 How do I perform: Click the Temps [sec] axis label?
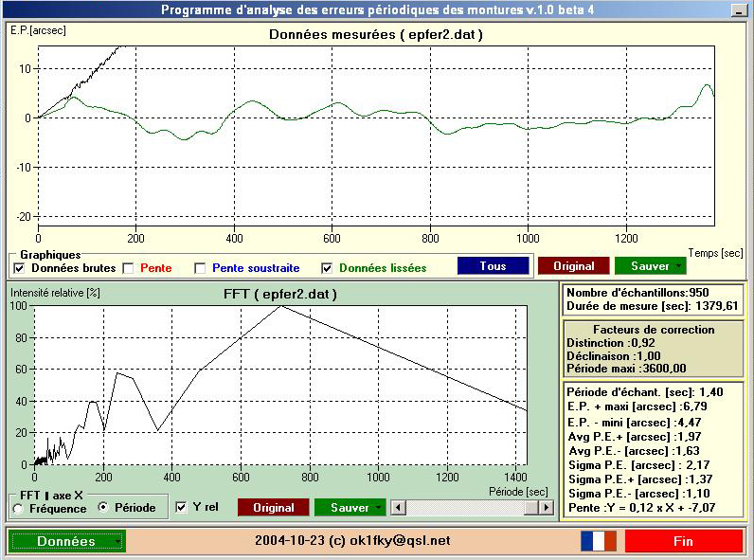coord(715,253)
